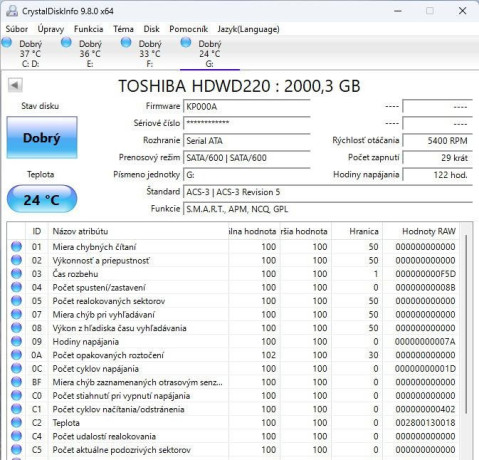Click status icon of attribute C1 row

tap(16, 409)
